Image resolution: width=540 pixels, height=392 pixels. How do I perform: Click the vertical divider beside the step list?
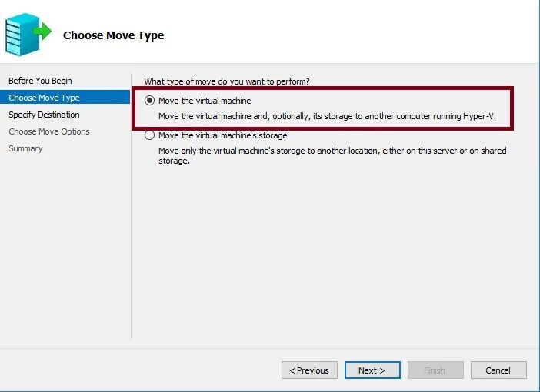[x=132, y=206]
